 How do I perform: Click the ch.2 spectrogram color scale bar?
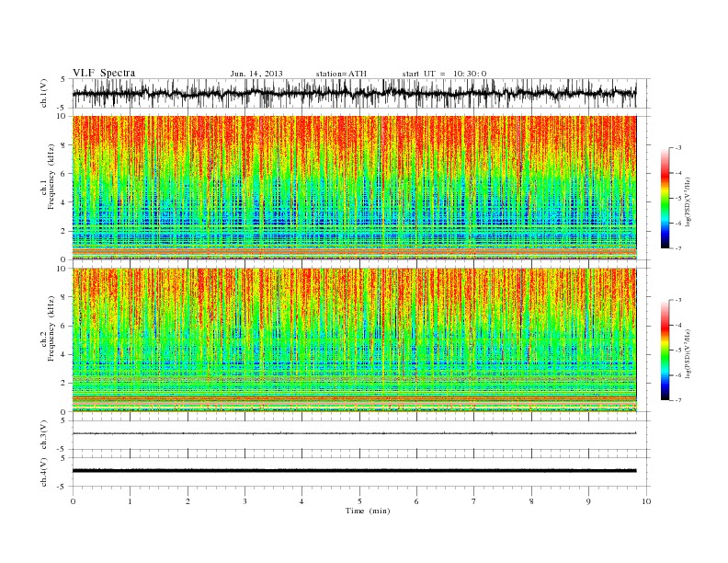pos(665,350)
